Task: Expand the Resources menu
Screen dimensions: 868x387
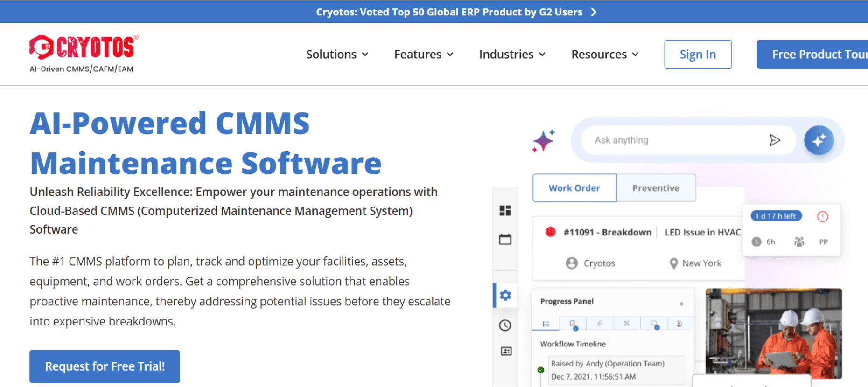Action: tap(605, 54)
